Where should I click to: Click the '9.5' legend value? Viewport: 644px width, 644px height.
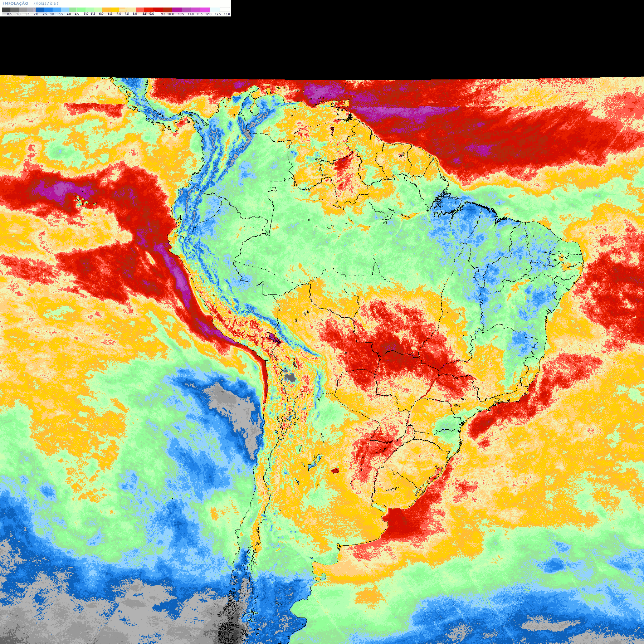pos(163,14)
